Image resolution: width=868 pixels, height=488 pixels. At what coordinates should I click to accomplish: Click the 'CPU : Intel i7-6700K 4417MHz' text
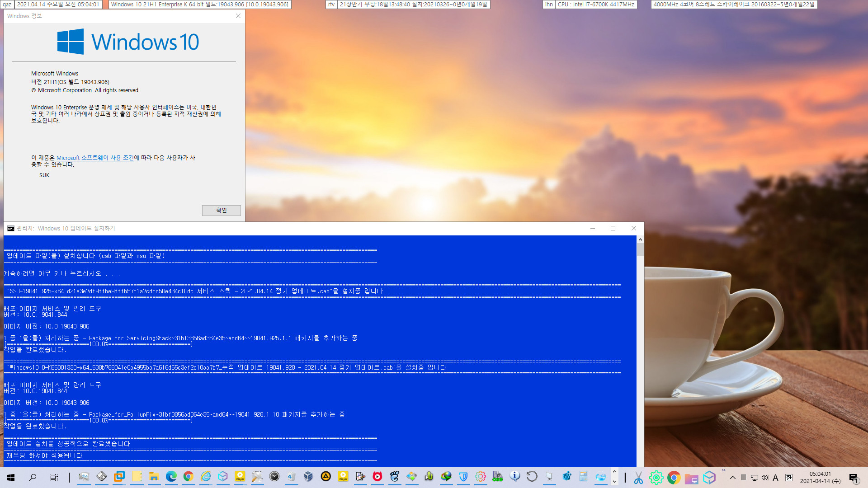pos(596,4)
